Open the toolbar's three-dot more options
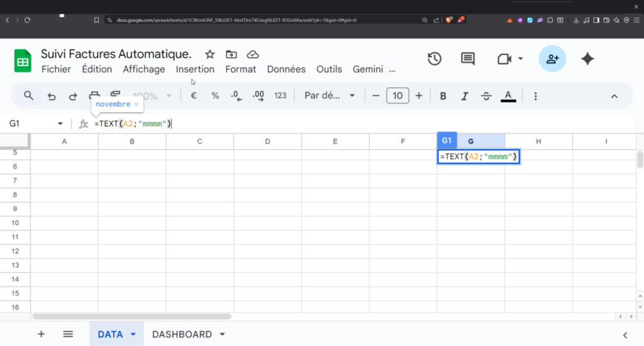Screen dimensions: 644x346 click(x=535, y=96)
